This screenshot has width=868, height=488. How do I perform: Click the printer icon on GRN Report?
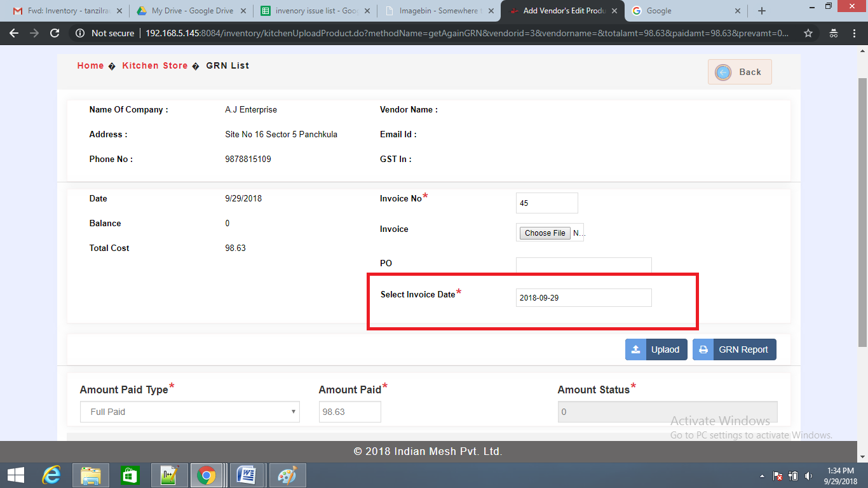[703, 349]
